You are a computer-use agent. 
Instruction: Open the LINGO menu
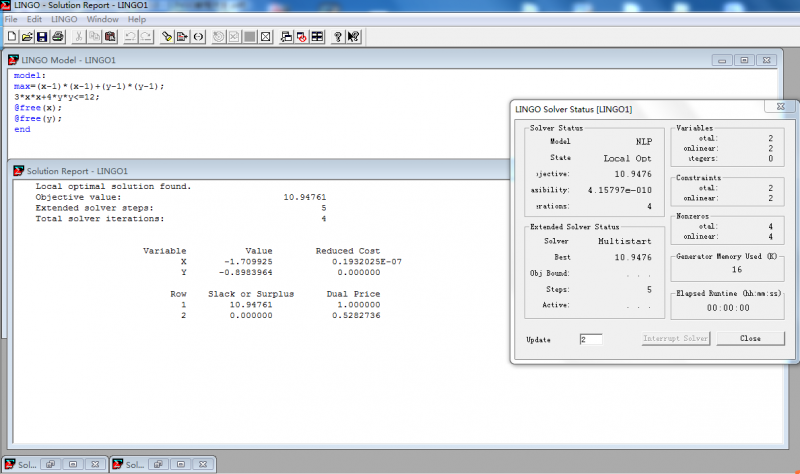[x=64, y=19]
